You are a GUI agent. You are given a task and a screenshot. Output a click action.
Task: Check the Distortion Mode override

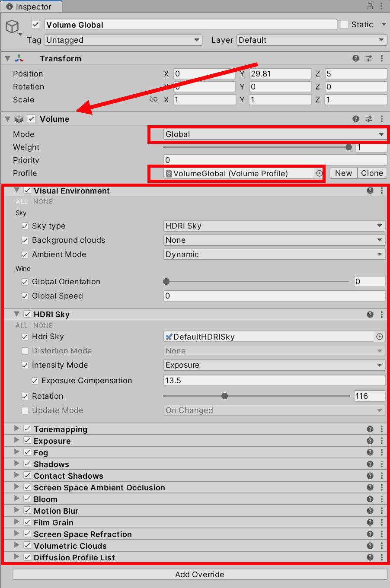(x=25, y=351)
